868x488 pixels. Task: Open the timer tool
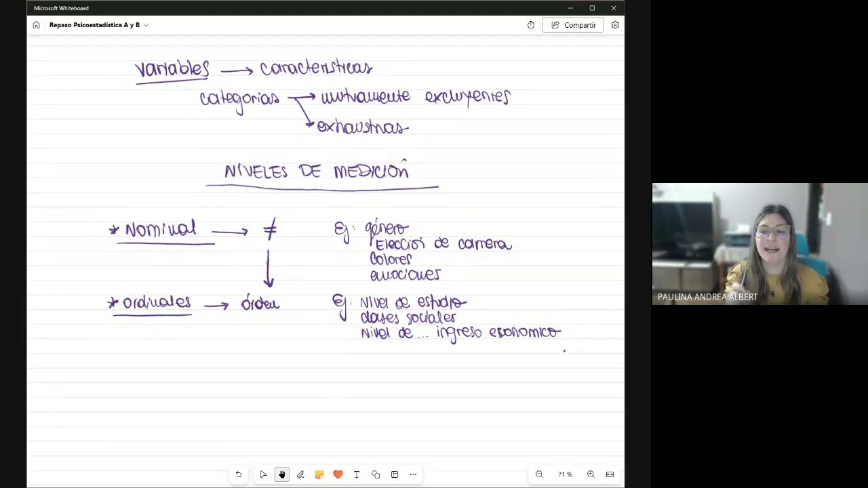tap(531, 25)
